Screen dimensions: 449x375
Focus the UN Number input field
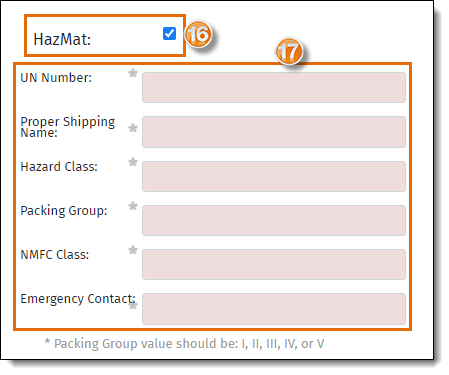(274, 87)
